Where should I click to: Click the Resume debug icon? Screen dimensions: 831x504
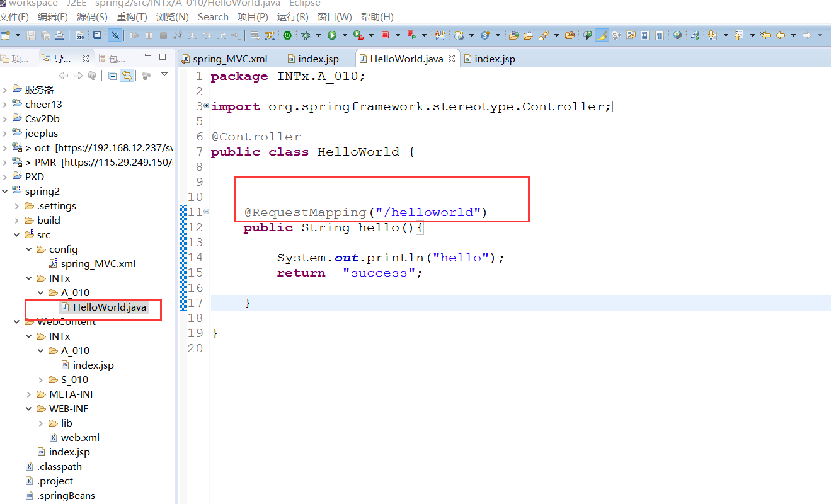coord(134,35)
